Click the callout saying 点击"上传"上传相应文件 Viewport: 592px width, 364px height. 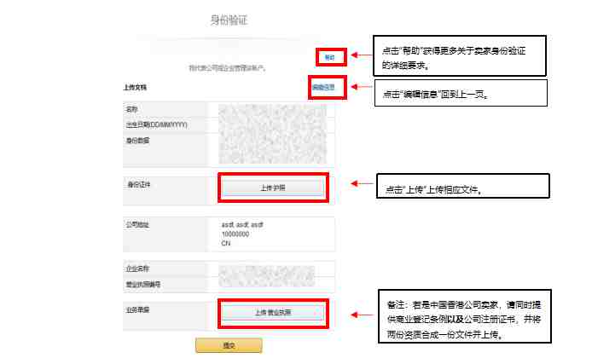pos(461,187)
